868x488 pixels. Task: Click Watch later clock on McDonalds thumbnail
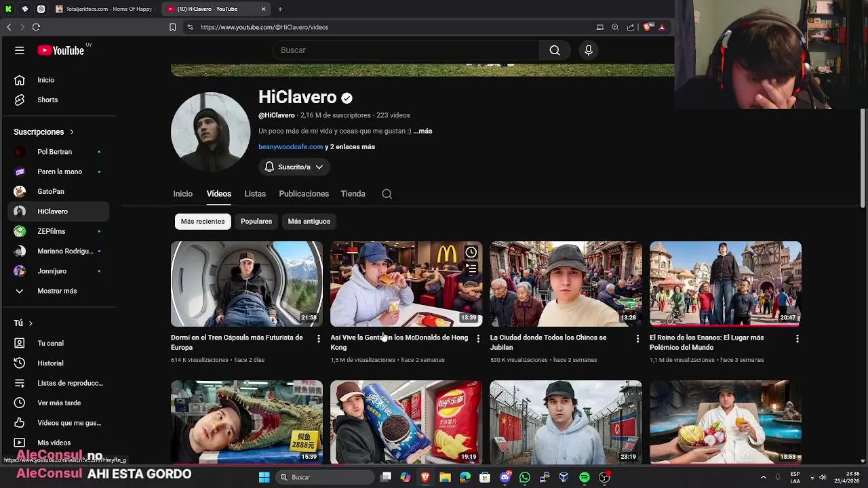click(471, 252)
